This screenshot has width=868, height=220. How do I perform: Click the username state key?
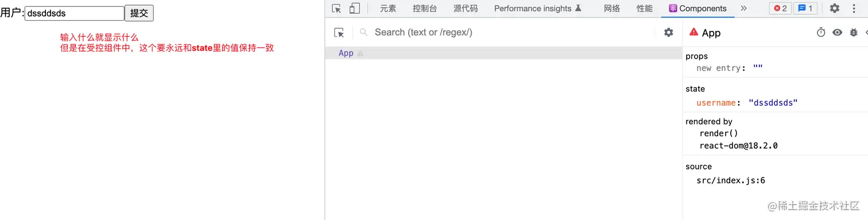(716, 103)
